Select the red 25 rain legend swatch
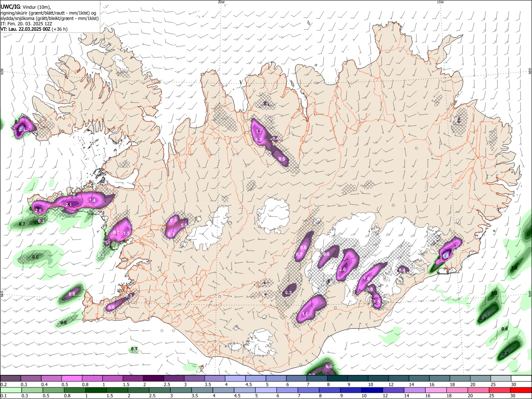Viewport: 532px width, 399px height. coord(499,390)
